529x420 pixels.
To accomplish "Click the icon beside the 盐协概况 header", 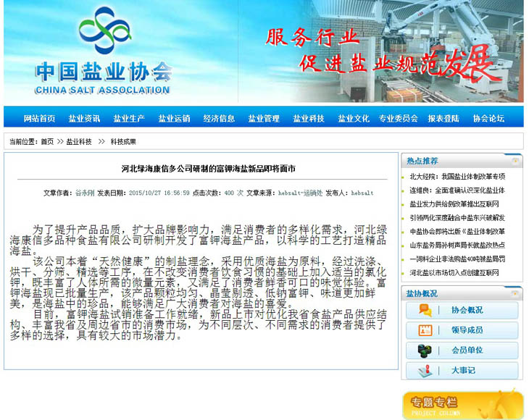I will [515, 293].
